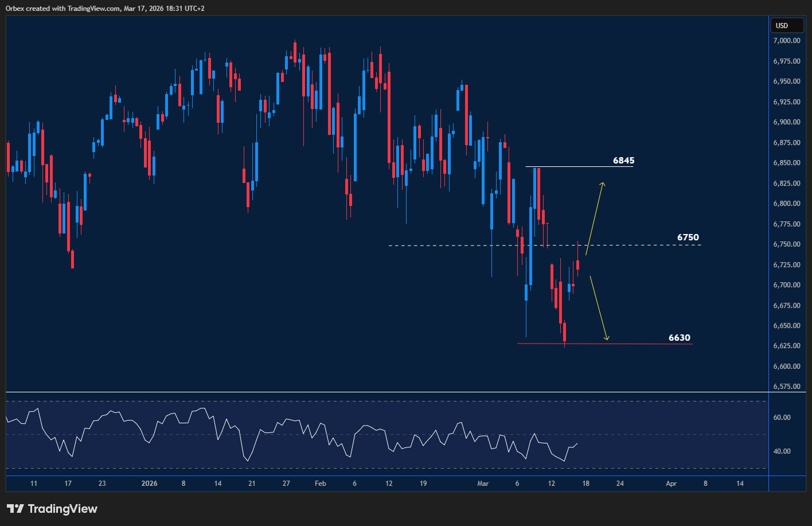Click the TradingView wordmark text
Viewport: 812px width, 526px height.
pyautogui.click(x=65, y=509)
